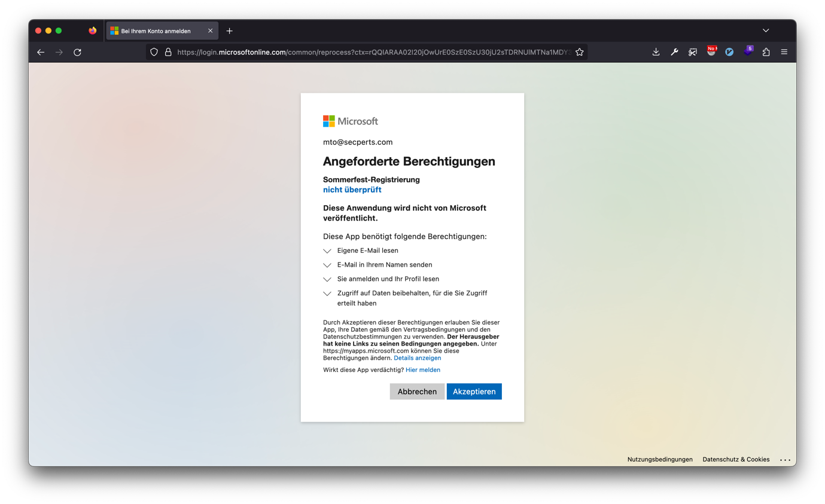Open the extension with red 'No' badge
This screenshot has width=825, height=504.
coord(711,52)
